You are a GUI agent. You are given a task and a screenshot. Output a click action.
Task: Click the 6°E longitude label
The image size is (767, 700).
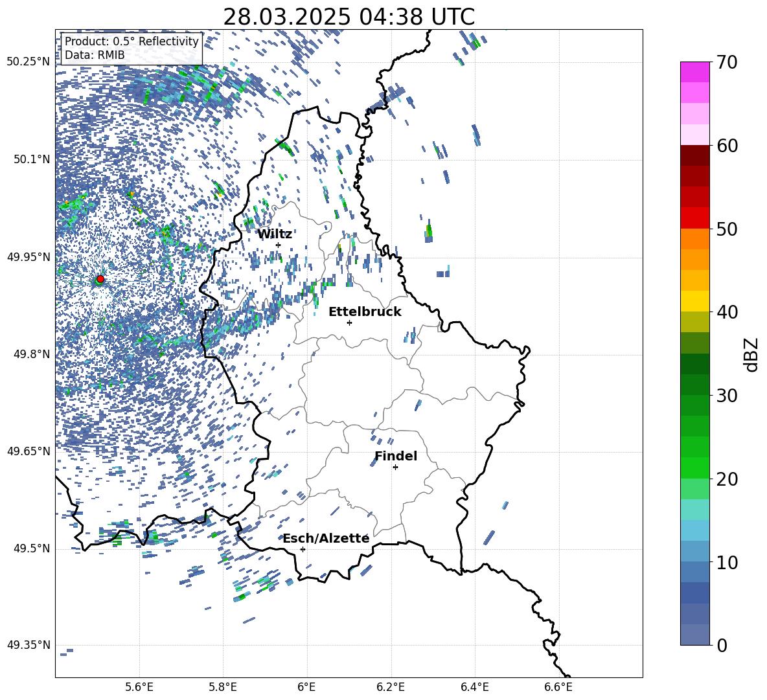coord(306,688)
